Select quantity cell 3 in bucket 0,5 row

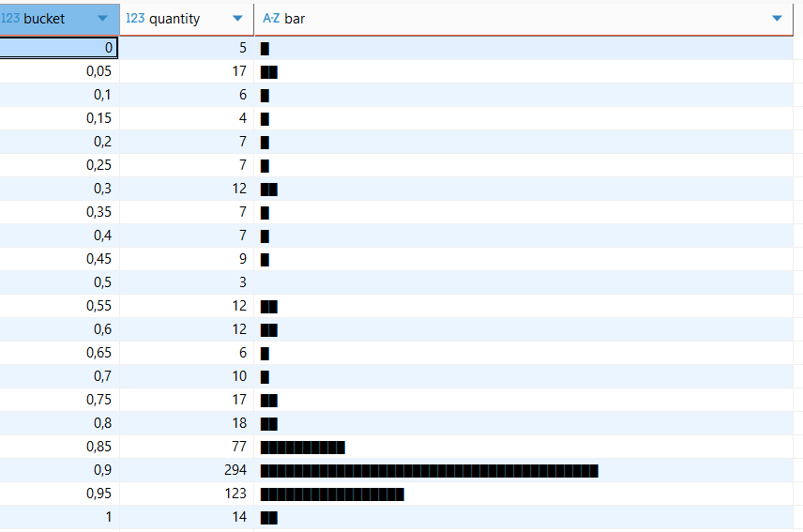pos(187,282)
